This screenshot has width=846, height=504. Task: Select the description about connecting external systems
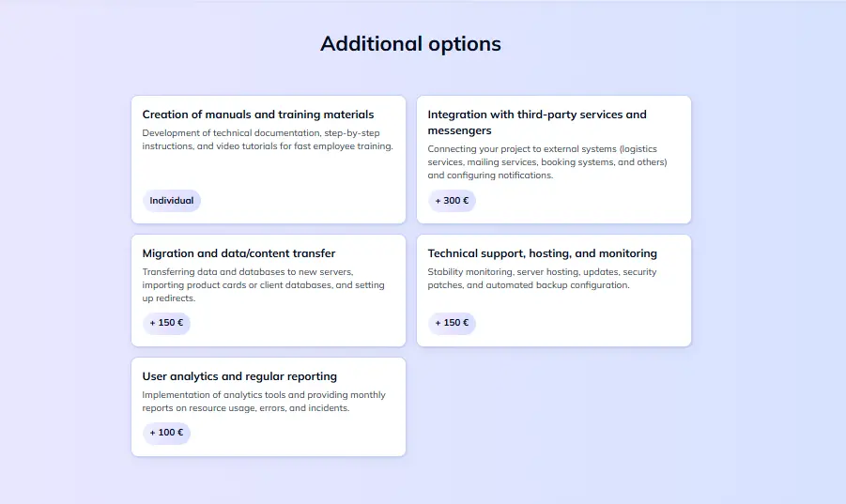(547, 162)
